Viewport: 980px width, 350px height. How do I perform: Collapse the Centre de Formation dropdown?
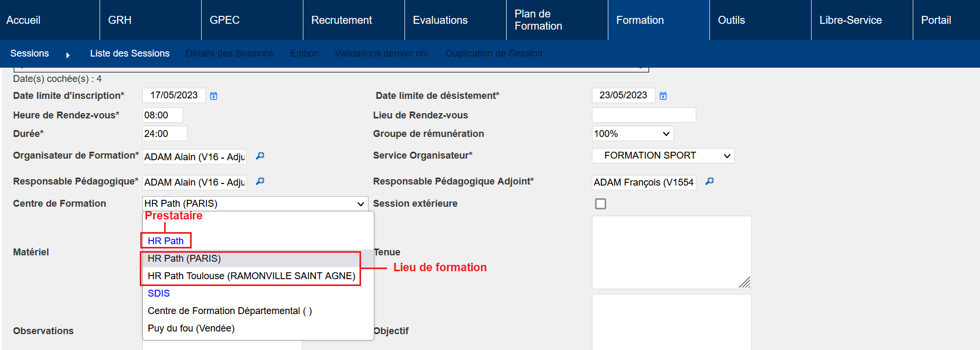(361, 204)
